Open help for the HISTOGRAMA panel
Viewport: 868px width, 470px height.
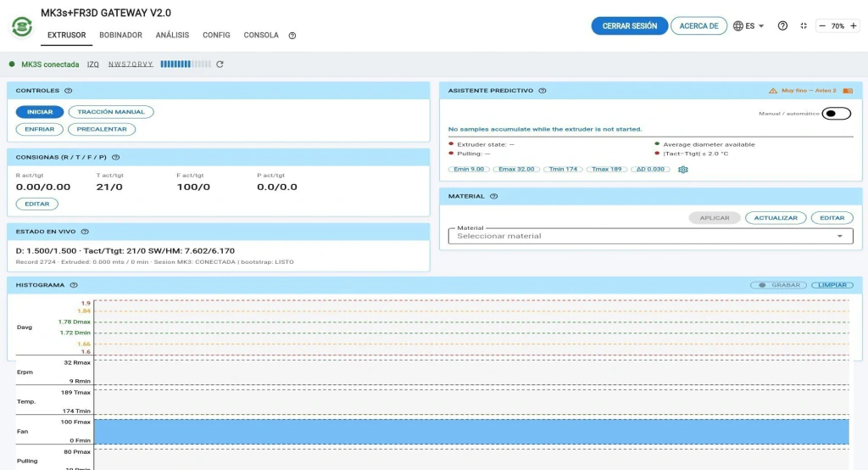coord(74,285)
